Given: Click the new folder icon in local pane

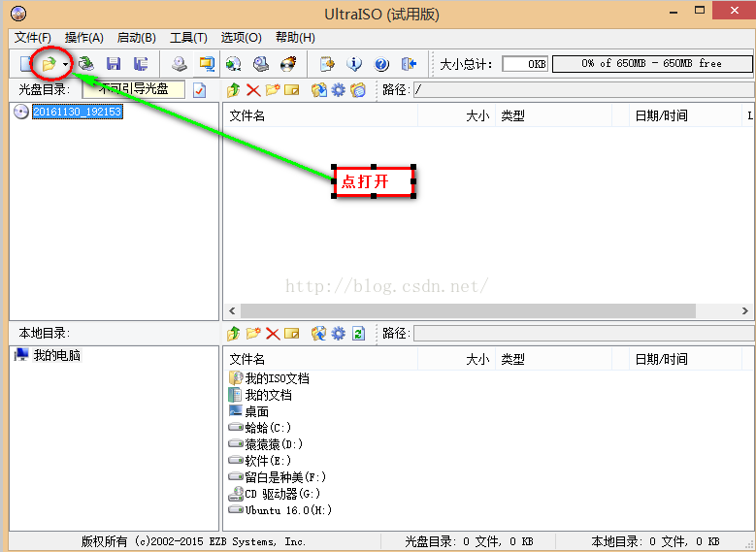Looking at the screenshot, I should 253,333.
